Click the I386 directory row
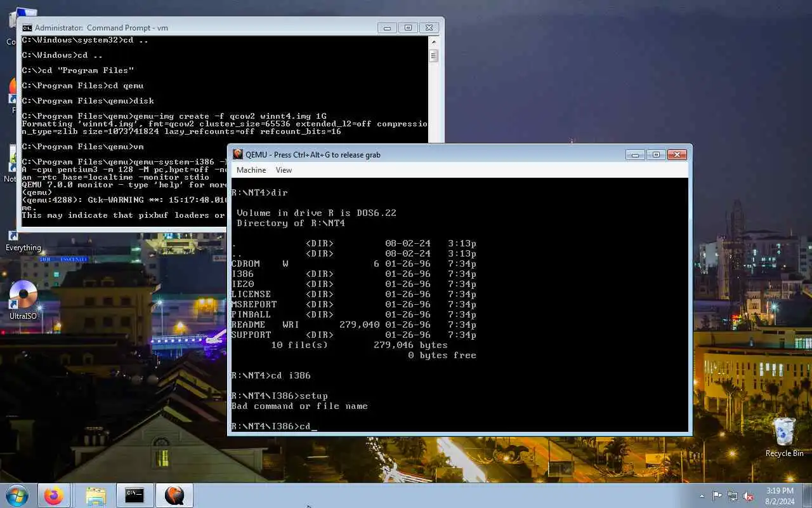 click(x=354, y=274)
